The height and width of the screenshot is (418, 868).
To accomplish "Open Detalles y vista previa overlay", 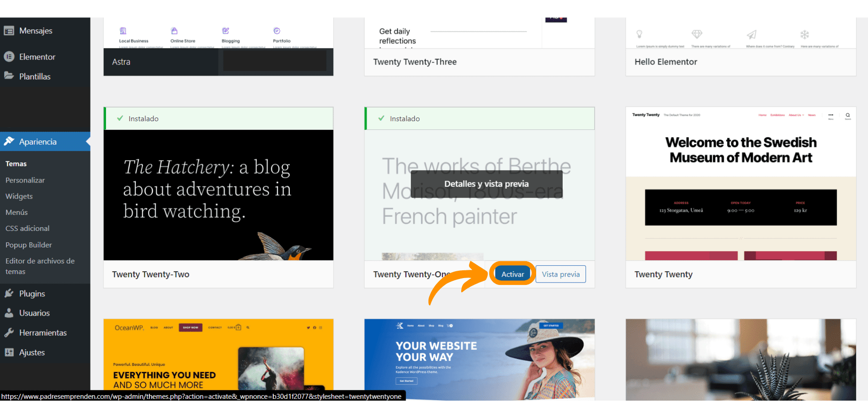I will tap(486, 184).
